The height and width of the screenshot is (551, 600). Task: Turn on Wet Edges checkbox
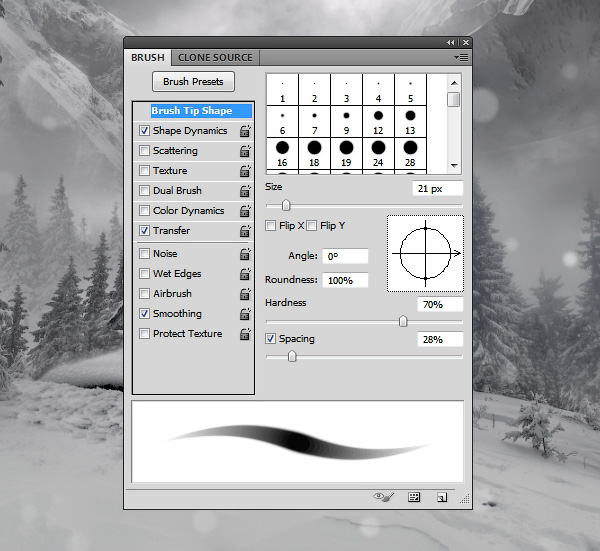click(x=144, y=273)
